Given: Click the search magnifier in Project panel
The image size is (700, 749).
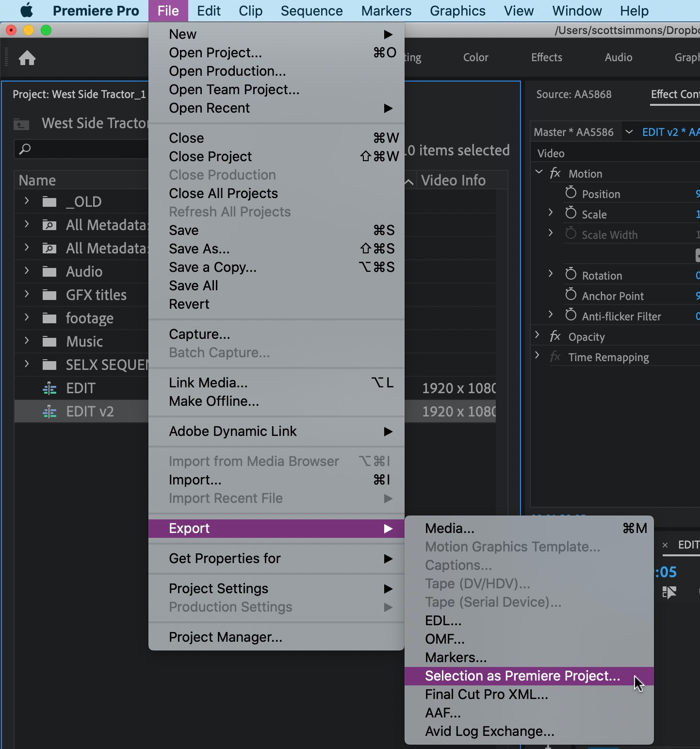Looking at the screenshot, I should click(25, 149).
